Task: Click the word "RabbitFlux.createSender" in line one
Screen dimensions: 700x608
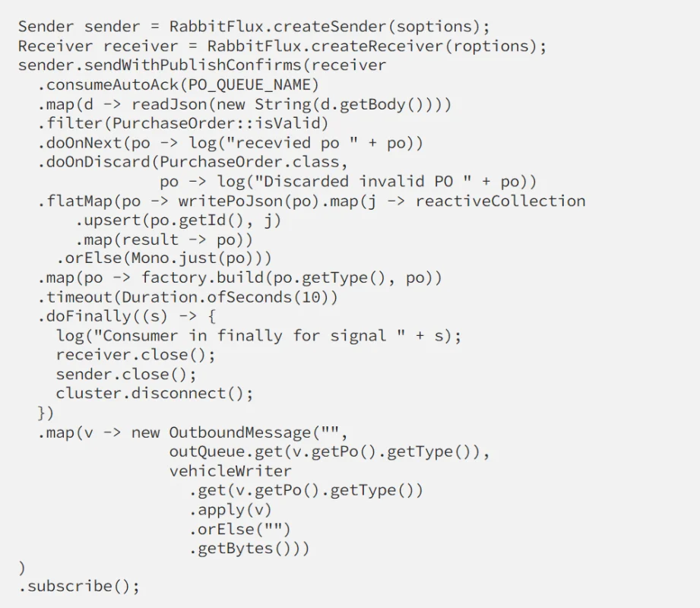Action: (277, 27)
